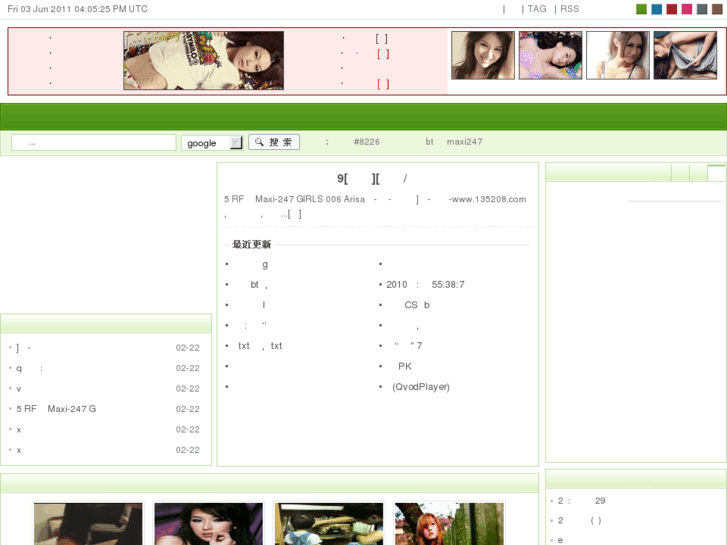Open the RSS feed link
Image resolution: width=727 pixels, height=545 pixels.
click(x=570, y=9)
